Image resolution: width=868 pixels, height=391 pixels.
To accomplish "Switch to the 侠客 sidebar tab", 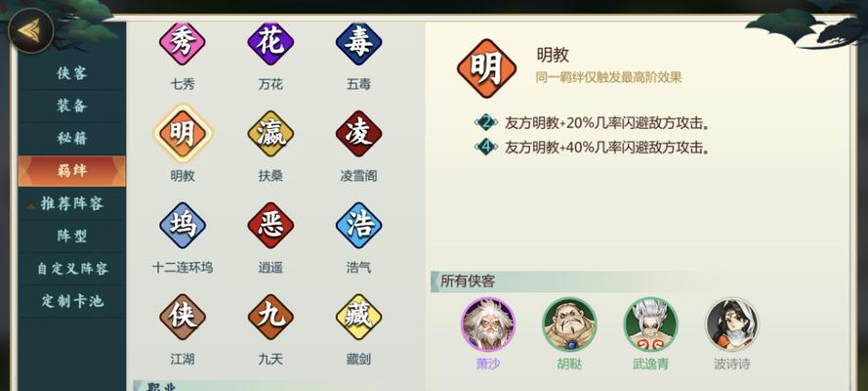I will pos(72,73).
